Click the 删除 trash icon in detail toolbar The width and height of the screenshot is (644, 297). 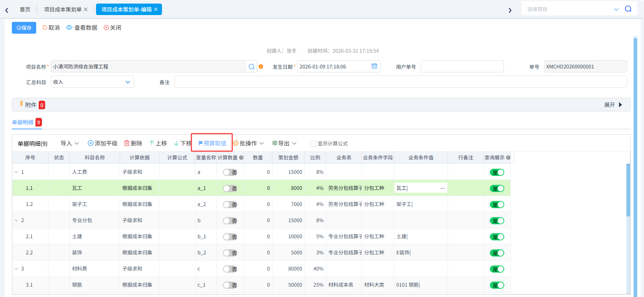127,143
